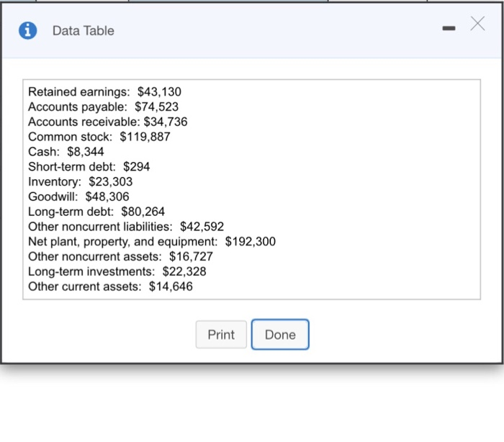Click the Inventory line
The image size is (504, 442).
click(80, 182)
